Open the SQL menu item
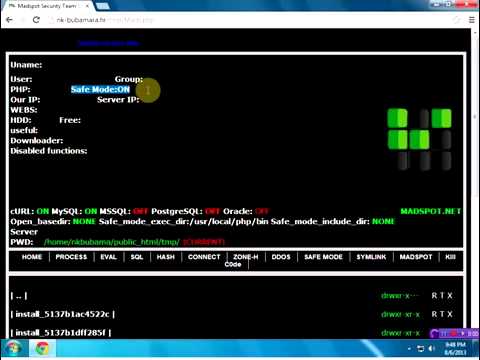This screenshot has width=480, height=360. pyautogui.click(x=137, y=257)
